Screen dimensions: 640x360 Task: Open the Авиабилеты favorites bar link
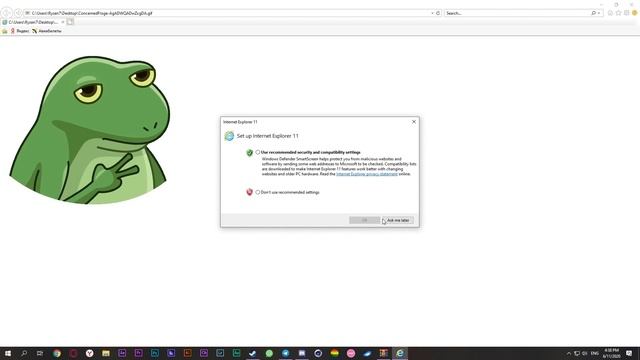(47, 31)
